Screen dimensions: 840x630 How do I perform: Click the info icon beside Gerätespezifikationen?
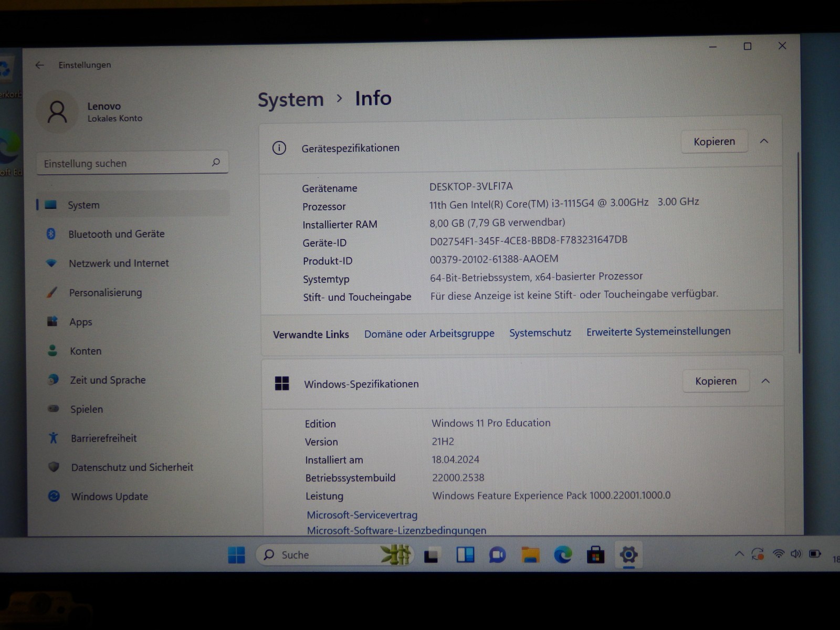[279, 148]
